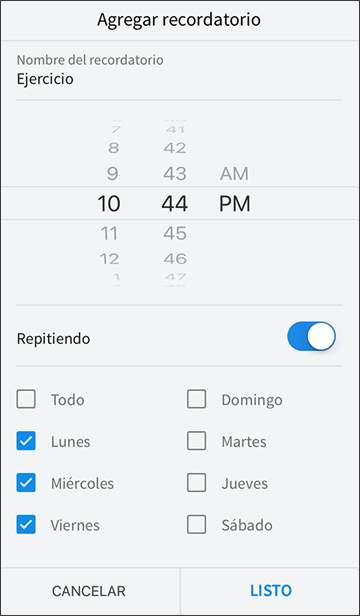360x616 pixels.
Task: Toggle the Repitiendo switch off
Action: 311,336
